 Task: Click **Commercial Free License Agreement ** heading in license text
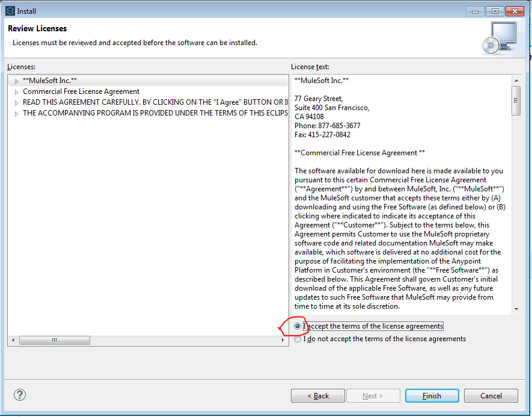tap(359, 153)
